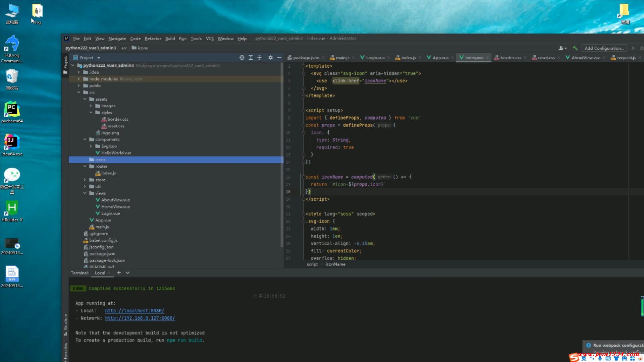Open the svg folder on the desktop
Screen dimensions: 644x362
pyautogui.click(x=37, y=14)
